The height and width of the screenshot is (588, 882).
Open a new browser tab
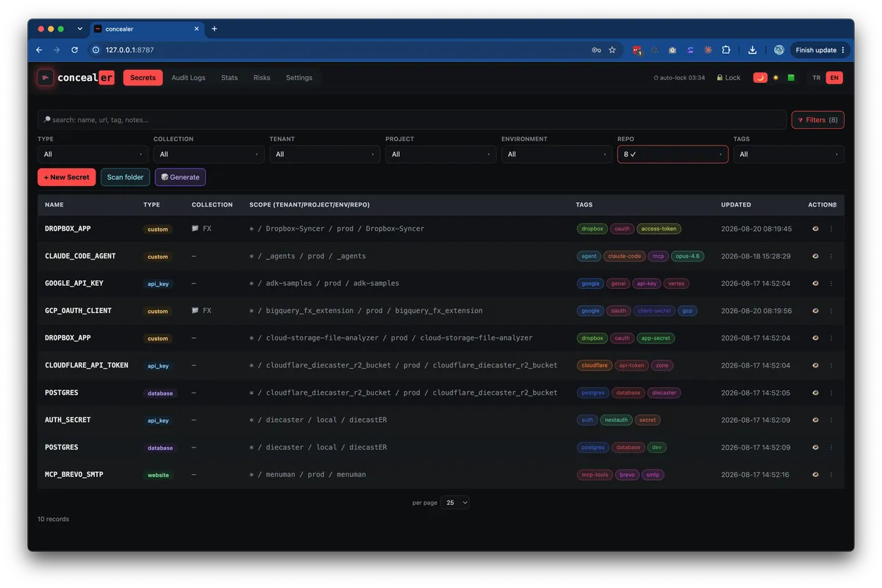215,29
